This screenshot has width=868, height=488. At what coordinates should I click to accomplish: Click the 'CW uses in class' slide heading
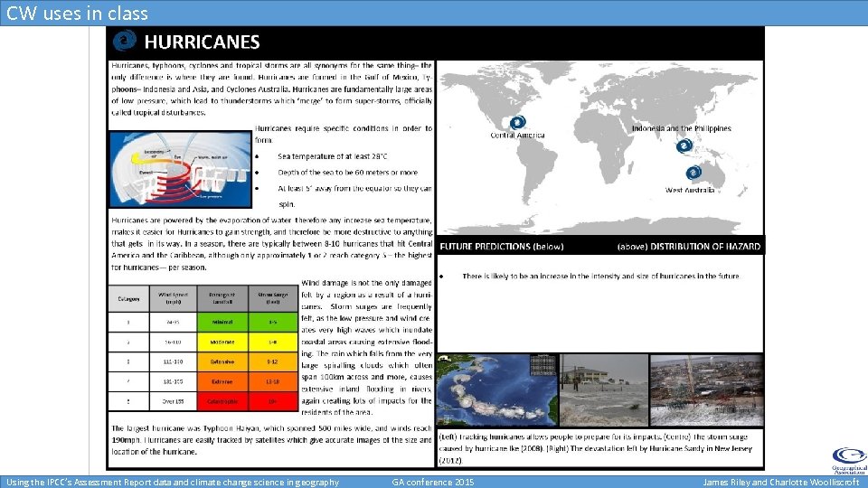[77, 13]
